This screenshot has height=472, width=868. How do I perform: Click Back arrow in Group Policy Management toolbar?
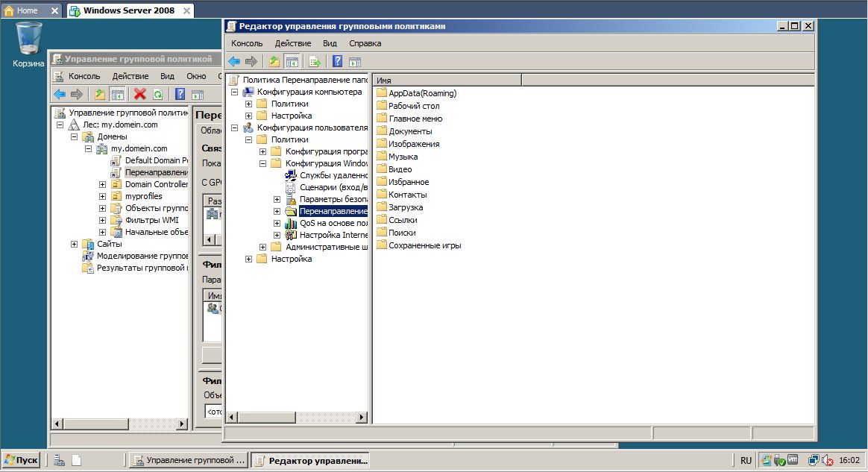[x=60, y=94]
